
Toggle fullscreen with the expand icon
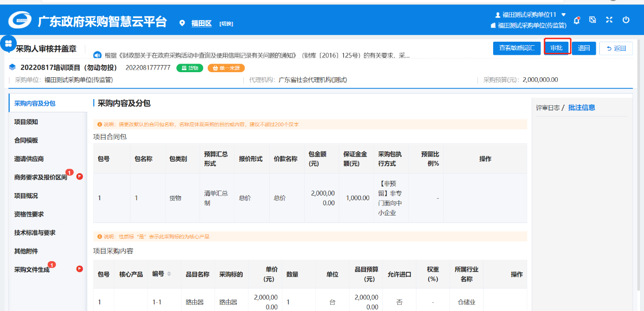click(609, 20)
